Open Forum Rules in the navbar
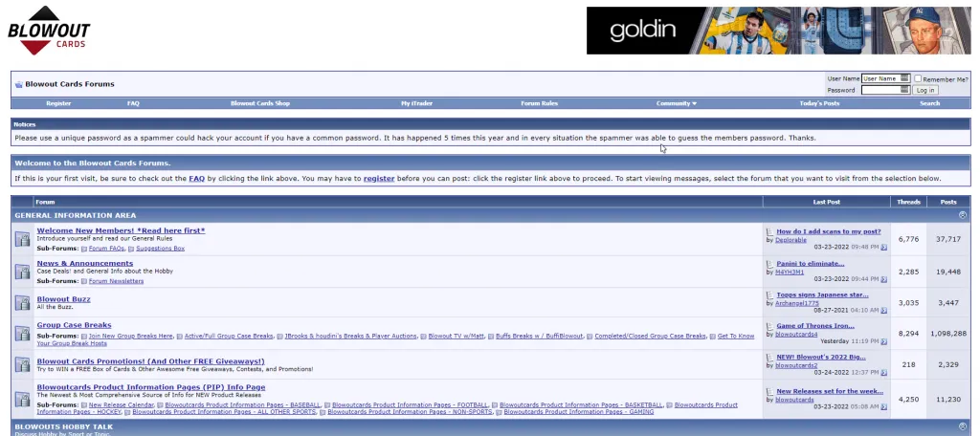The width and height of the screenshot is (980, 436). click(540, 103)
